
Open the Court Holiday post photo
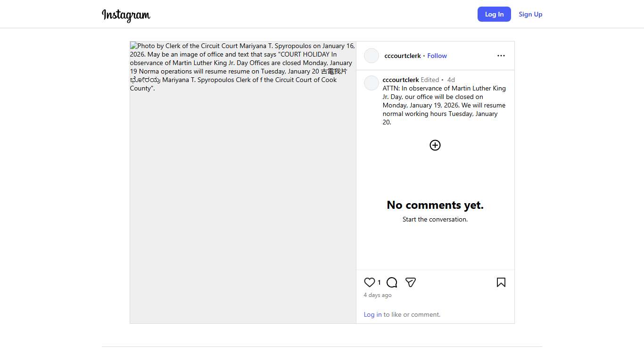tap(243, 182)
